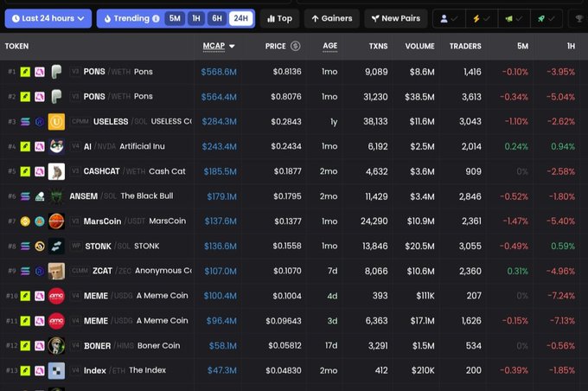Screen dimensions: 588x391
Task: Click the STONK token logo
Action: (x=56, y=247)
